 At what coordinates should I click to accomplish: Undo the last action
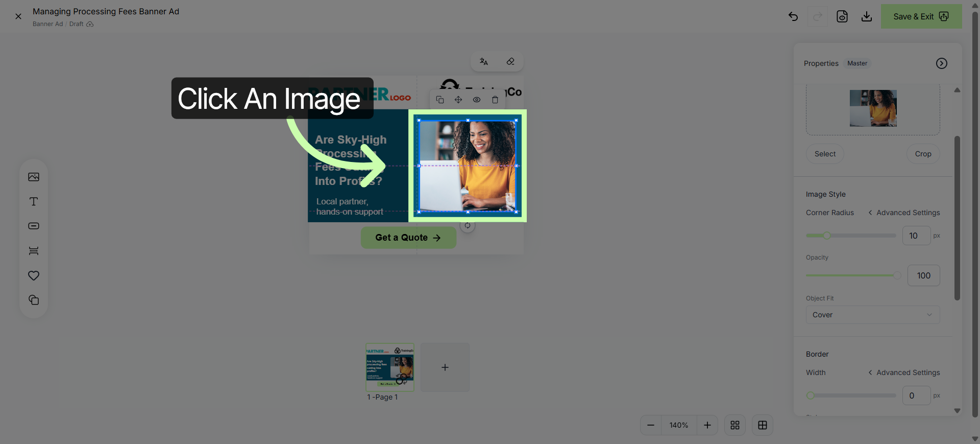[x=793, y=16]
